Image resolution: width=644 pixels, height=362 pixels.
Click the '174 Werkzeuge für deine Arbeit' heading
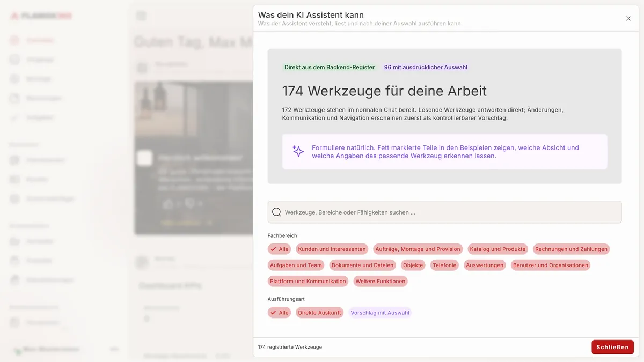click(x=384, y=90)
